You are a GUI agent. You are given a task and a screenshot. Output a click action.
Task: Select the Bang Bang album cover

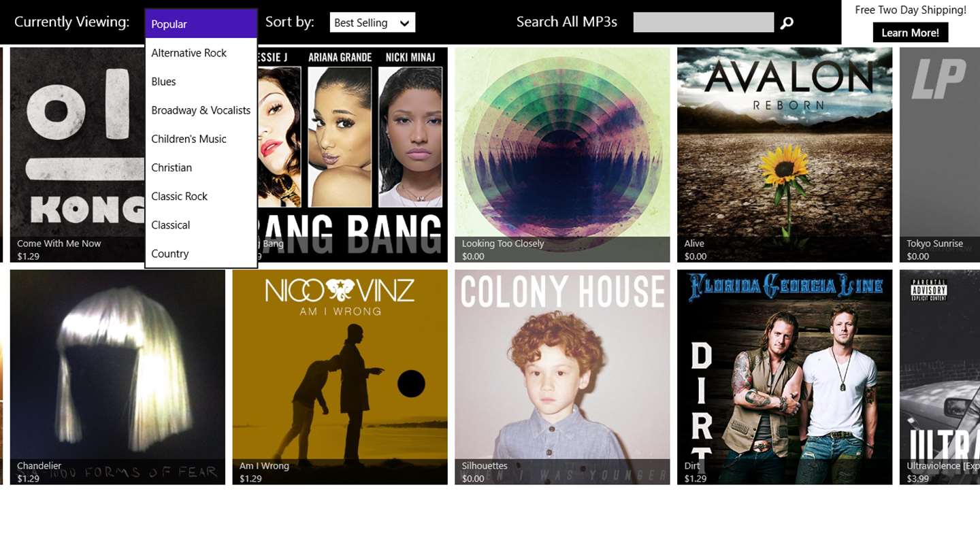[353, 154]
